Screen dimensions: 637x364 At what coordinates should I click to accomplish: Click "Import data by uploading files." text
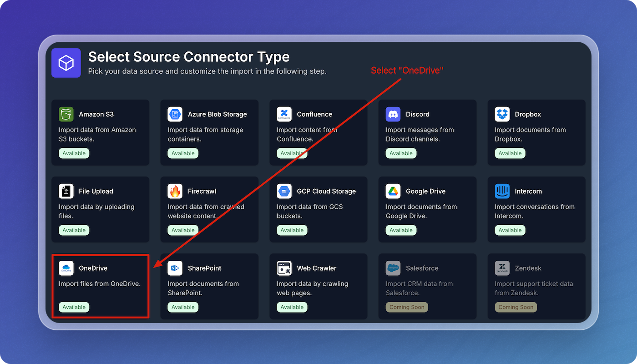[x=96, y=211]
